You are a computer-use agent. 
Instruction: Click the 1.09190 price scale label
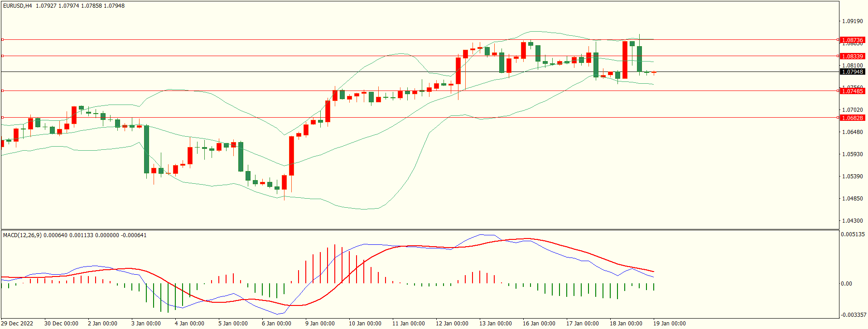point(852,21)
